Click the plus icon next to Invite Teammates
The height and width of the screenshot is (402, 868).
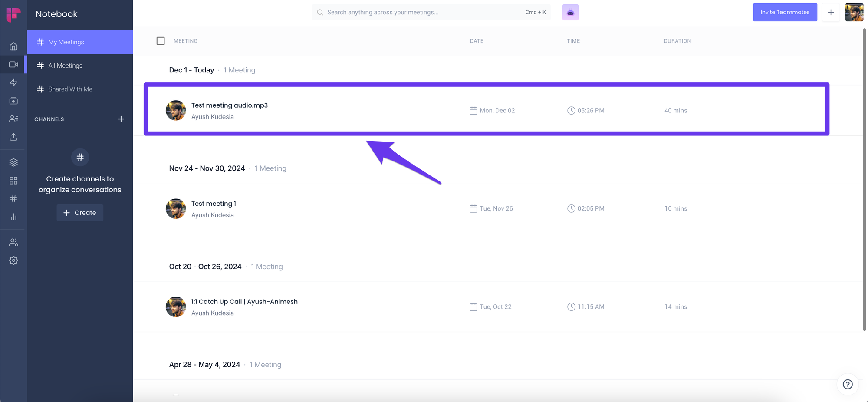tap(831, 12)
